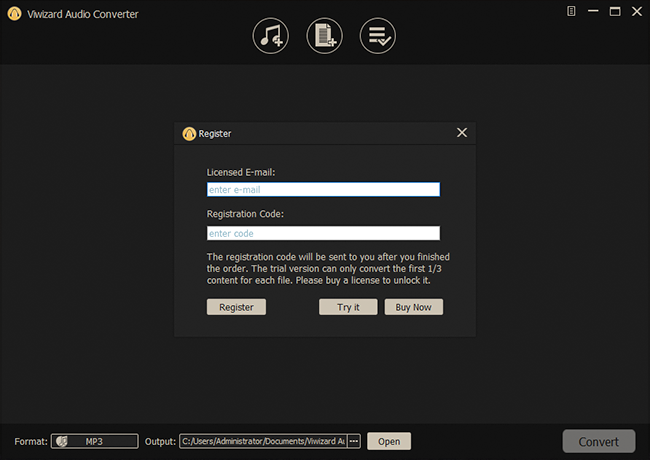Screen dimensions: 650x460
Task: Click the Register button
Action: click(x=236, y=307)
